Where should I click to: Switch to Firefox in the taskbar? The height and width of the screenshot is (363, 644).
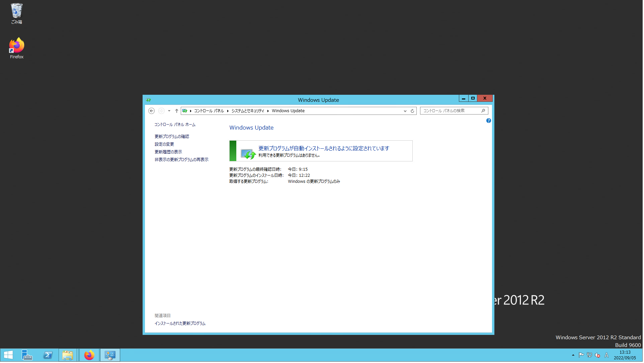[89, 356]
